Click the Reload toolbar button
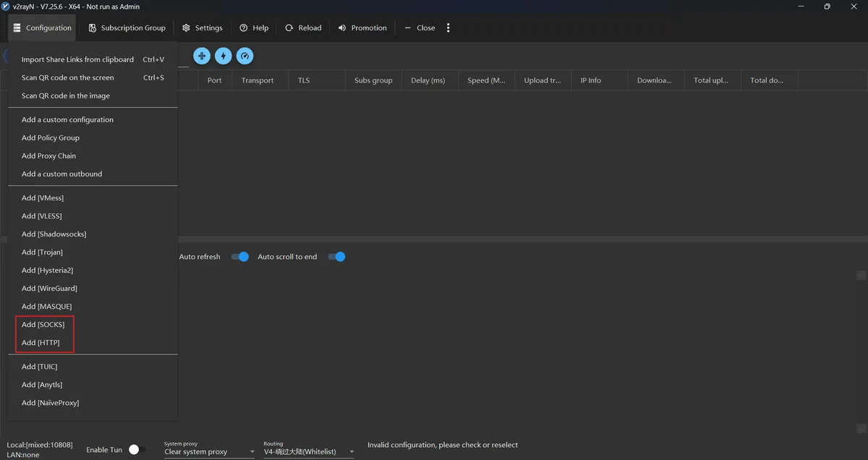Screen dimensions: 868x460 pyautogui.click(x=303, y=27)
